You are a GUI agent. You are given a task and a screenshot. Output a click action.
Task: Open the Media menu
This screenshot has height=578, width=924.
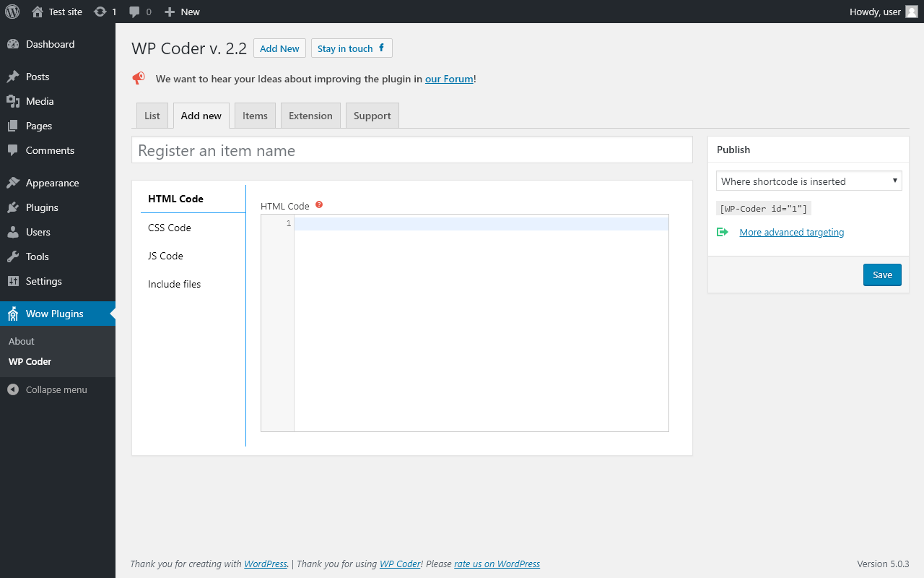click(x=58, y=101)
